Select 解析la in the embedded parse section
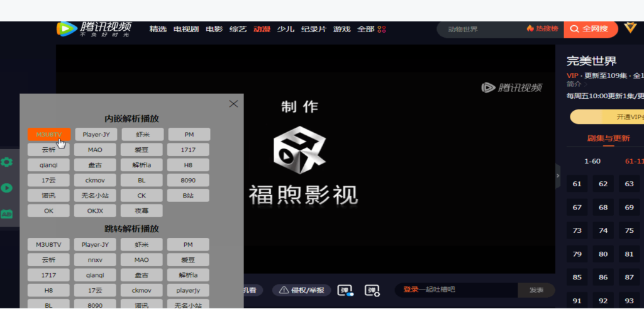This screenshot has width=644, height=309. point(142,165)
